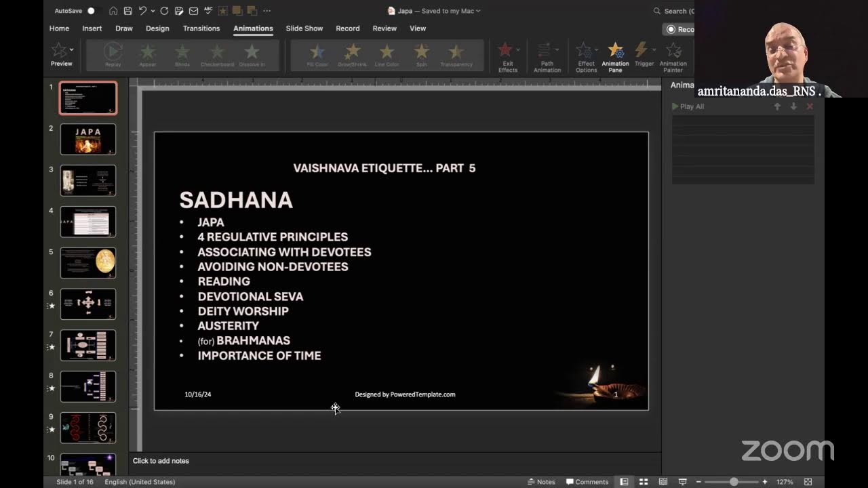Open the Record tab
Viewport: 868px width, 488px height.
[348, 28]
